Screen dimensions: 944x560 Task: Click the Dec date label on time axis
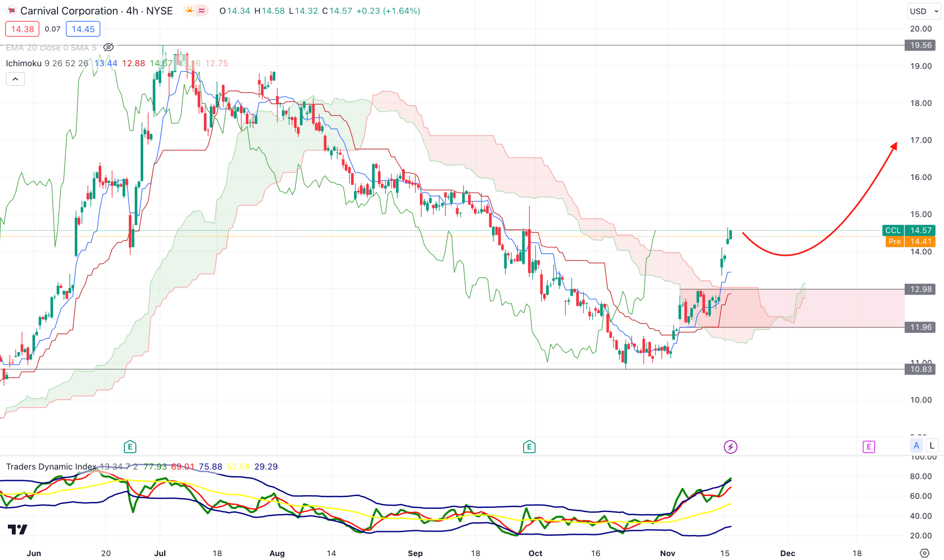click(x=788, y=553)
